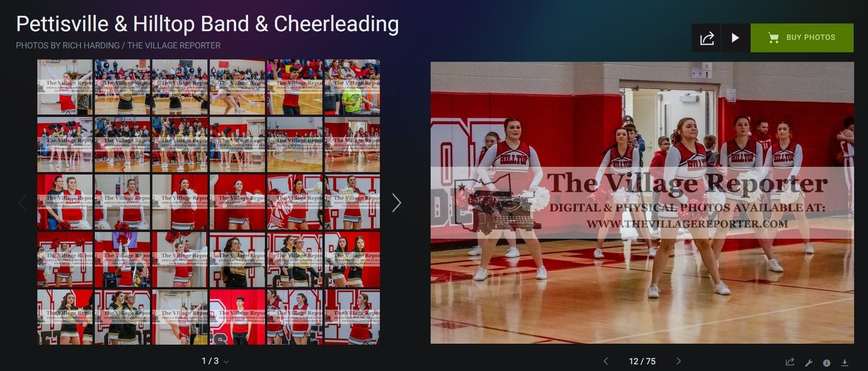
Task: Show the next photo after 12 / 75
Action: [678, 361]
